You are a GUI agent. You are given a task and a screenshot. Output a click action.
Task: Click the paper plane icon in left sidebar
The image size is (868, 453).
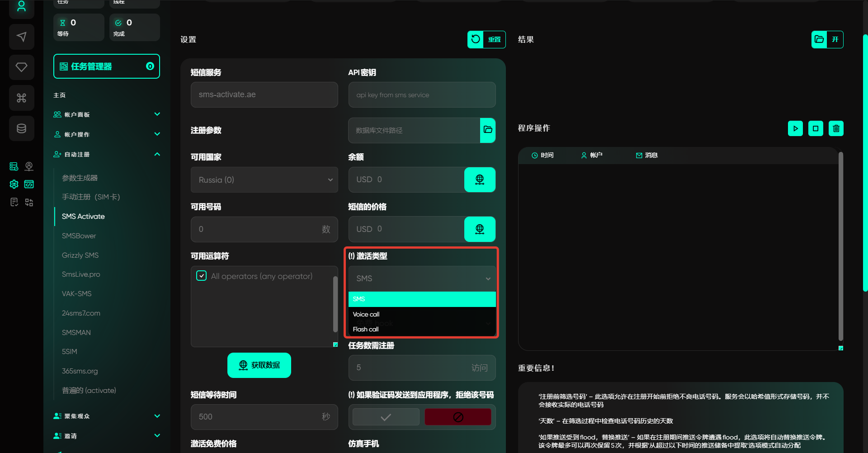pos(21,37)
